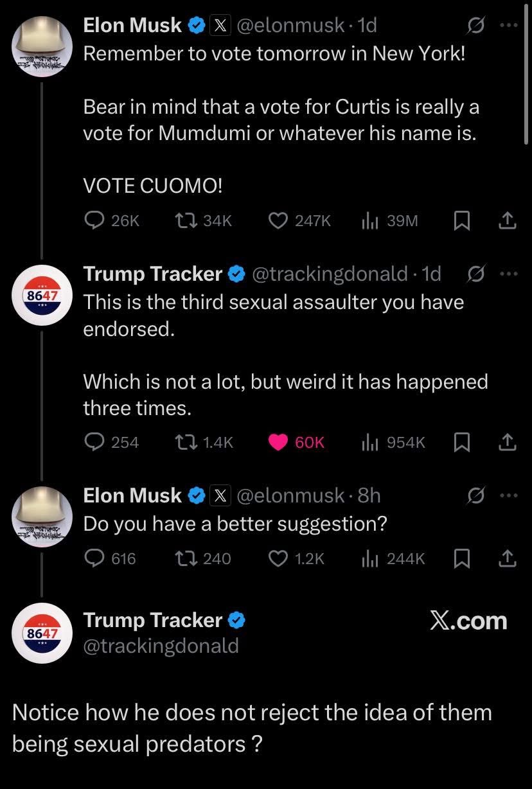
Task: Open @trackingdonald handle in bottom post
Action: 161,645
